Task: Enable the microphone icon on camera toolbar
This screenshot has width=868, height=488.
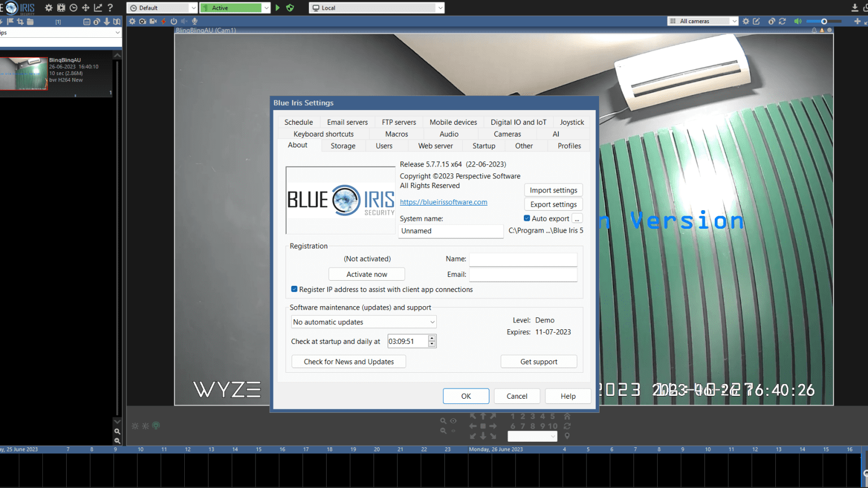Action: tap(194, 21)
